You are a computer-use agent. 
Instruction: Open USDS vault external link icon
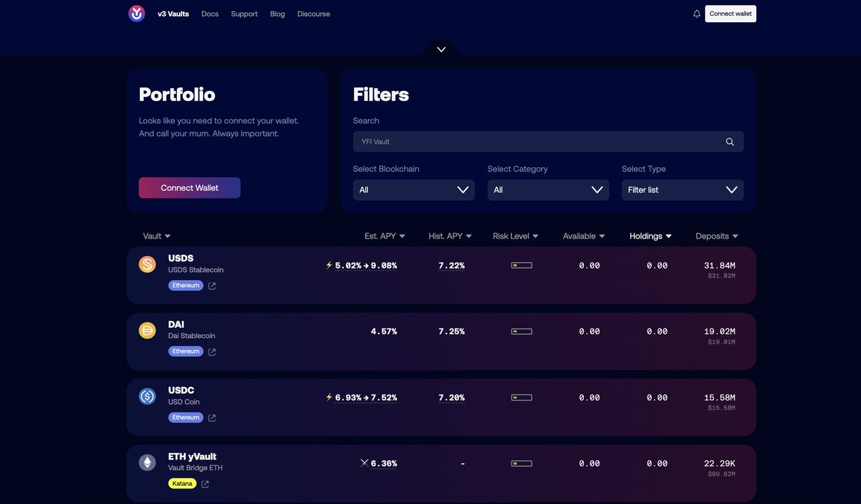tap(212, 286)
